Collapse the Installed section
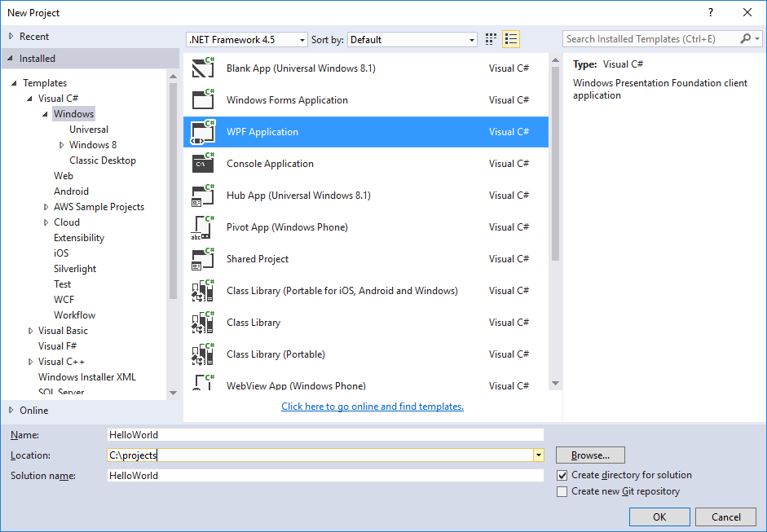Viewport: 767px width, 532px height. pos(11,58)
